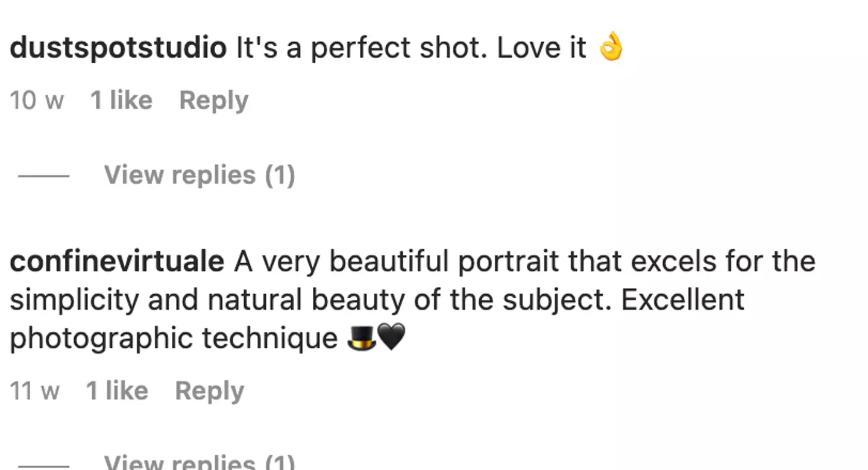Click the OK hand emoji in dustspotstudio's comment
Viewport: 868px width, 470px height.
coord(610,48)
